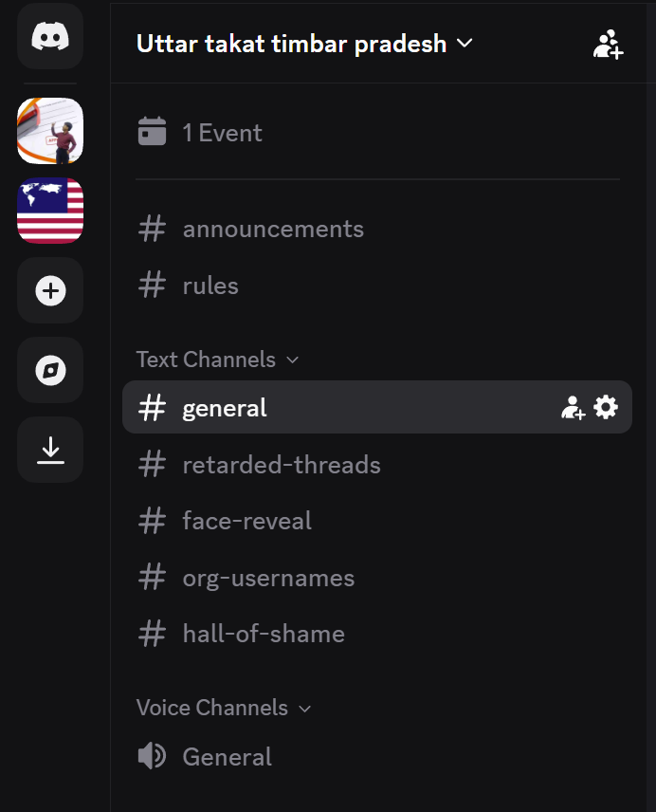
Task: Switch to the announcements channel
Action: tap(273, 229)
